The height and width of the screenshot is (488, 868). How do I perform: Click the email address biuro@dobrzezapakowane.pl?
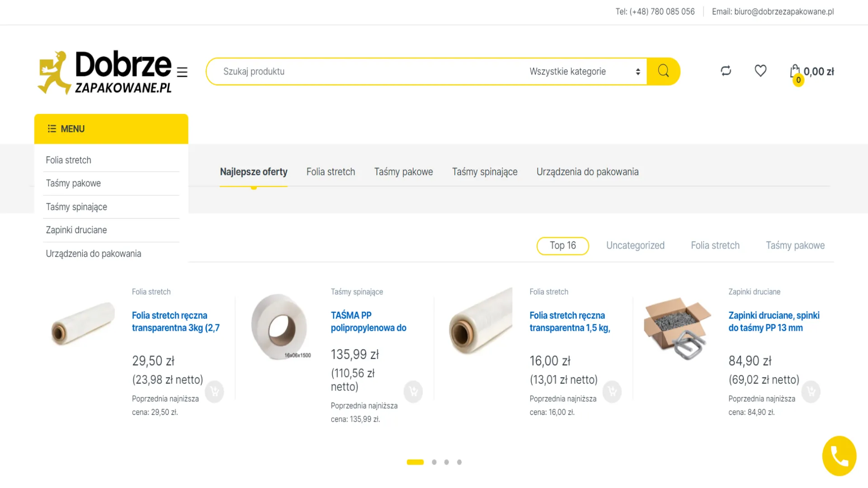[784, 12]
